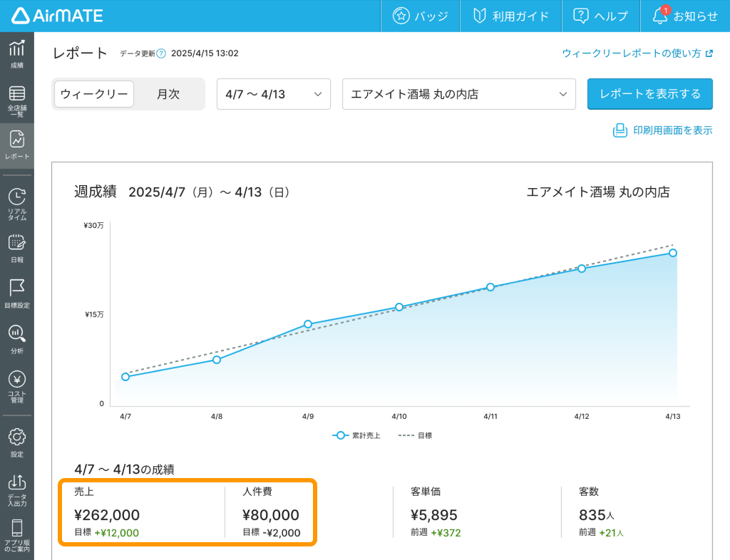The width and height of the screenshot is (730, 560).
Task: Open the 利用ガイド header menu
Action: click(511, 16)
